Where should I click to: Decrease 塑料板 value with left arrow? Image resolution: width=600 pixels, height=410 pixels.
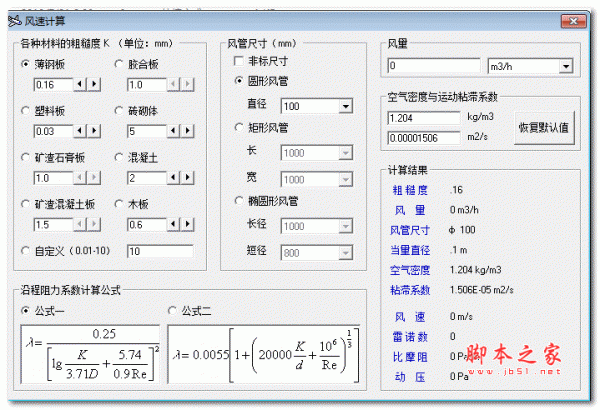80,131
